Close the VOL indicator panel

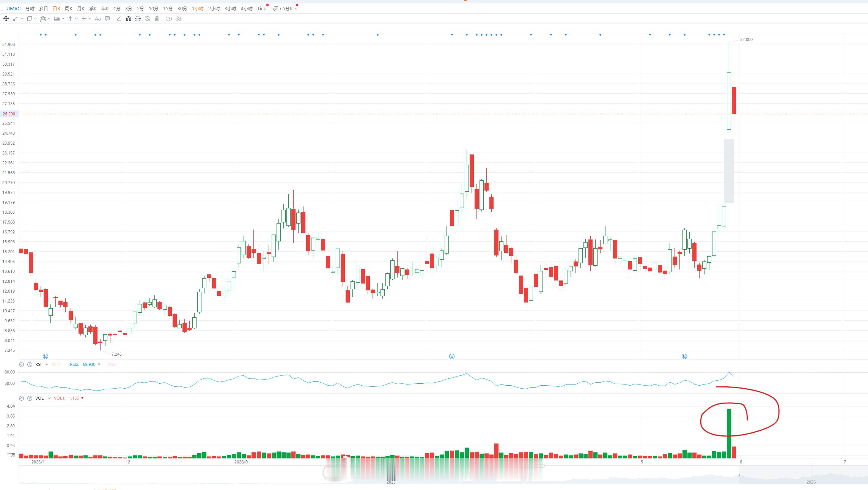(30, 398)
